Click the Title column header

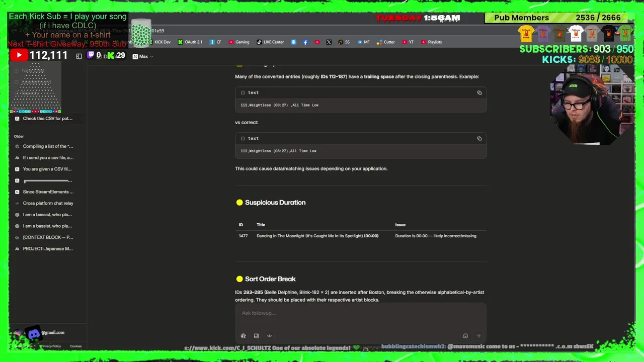(261, 225)
